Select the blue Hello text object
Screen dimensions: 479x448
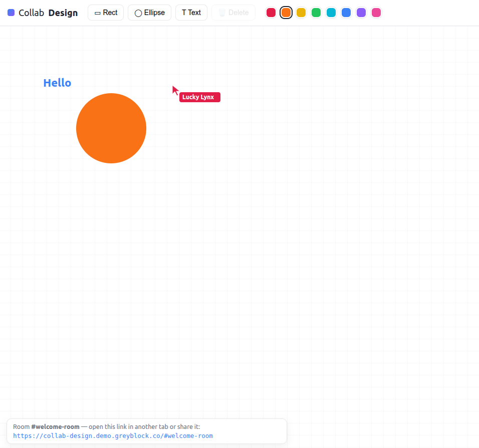[x=57, y=83]
